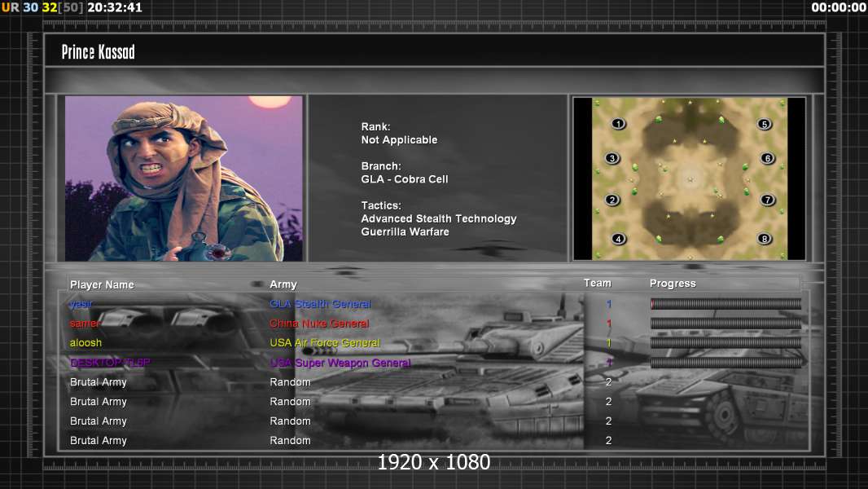The height and width of the screenshot is (489, 868).
Task: Click Not Applicable rank value
Action: click(x=399, y=140)
